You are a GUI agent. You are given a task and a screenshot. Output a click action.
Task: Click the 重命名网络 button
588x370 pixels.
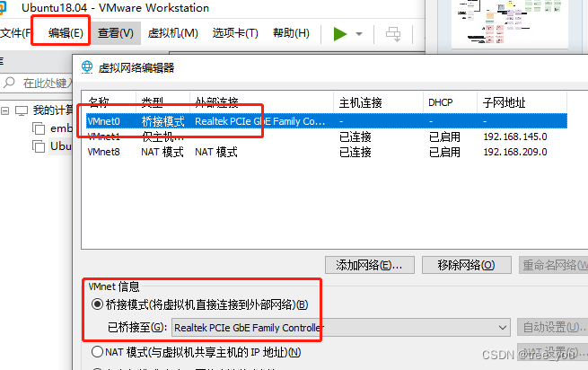pos(554,265)
